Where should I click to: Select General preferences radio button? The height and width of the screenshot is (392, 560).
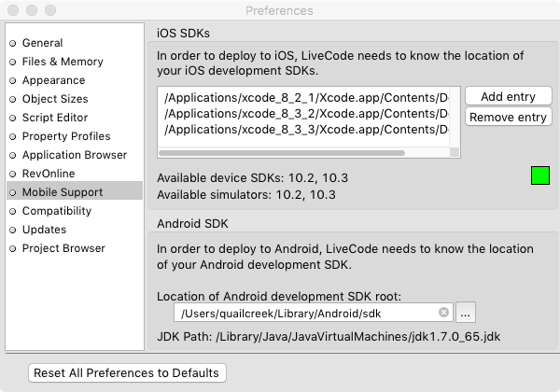tap(13, 43)
